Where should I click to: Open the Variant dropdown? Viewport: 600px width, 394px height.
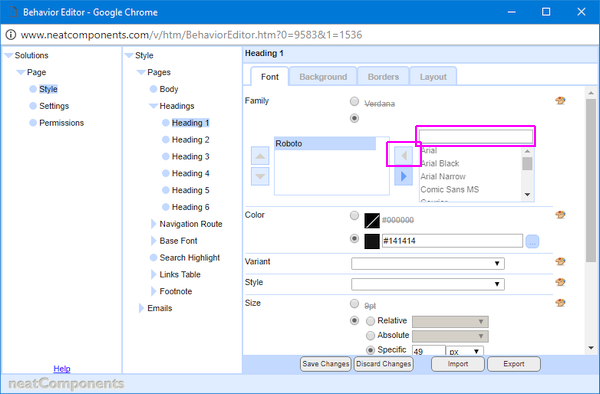[428, 264]
